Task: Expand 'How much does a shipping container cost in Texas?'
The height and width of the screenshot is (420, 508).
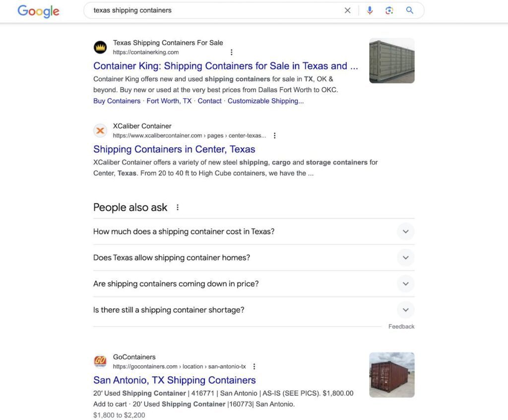Action: pyautogui.click(x=405, y=232)
